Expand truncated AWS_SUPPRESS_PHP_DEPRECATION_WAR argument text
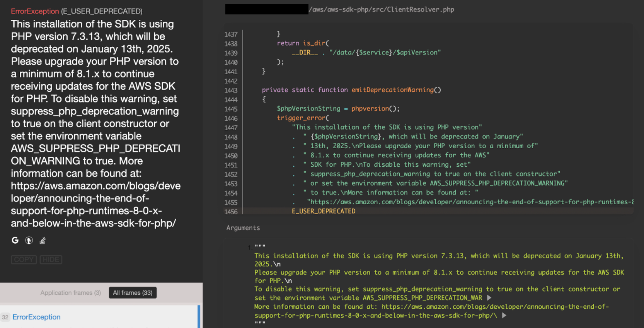 pos(489,298)
